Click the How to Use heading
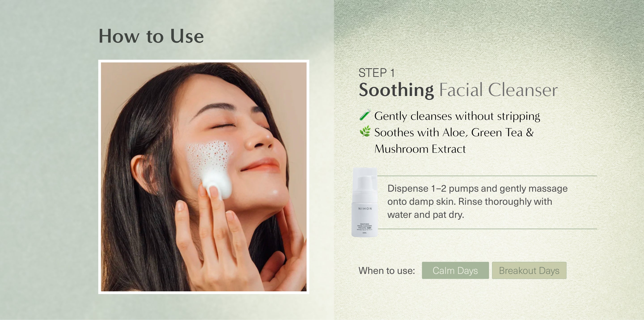Viewport: 644px width, 320px height. (x=151, y=36)
